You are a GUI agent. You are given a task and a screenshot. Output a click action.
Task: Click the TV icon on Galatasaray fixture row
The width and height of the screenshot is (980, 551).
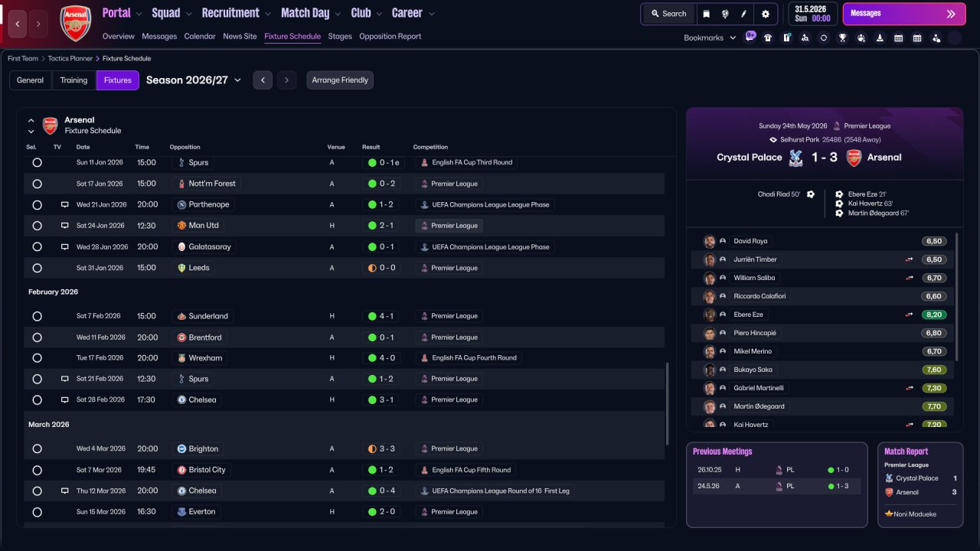[x=64, y=246]
